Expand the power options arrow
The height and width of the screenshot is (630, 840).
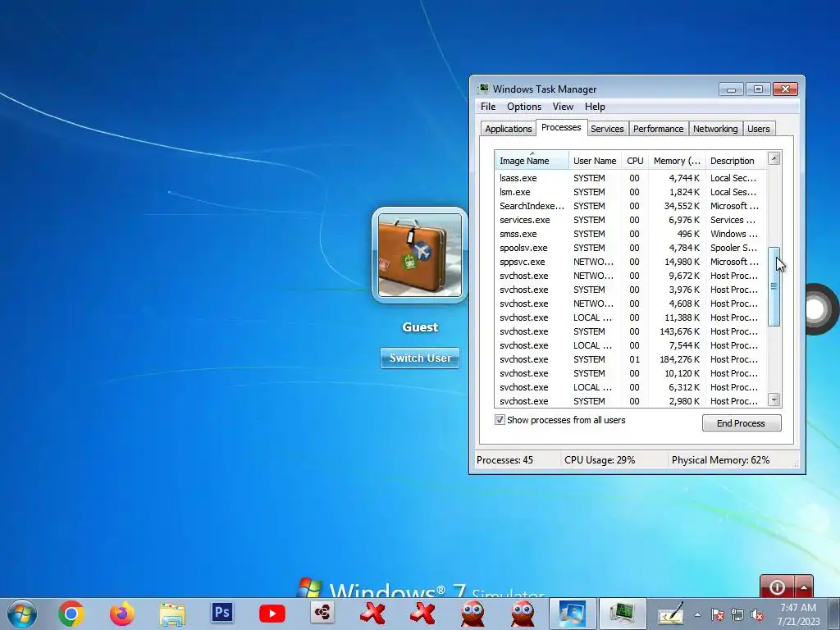pyautogui.click(x=804, y=587)
